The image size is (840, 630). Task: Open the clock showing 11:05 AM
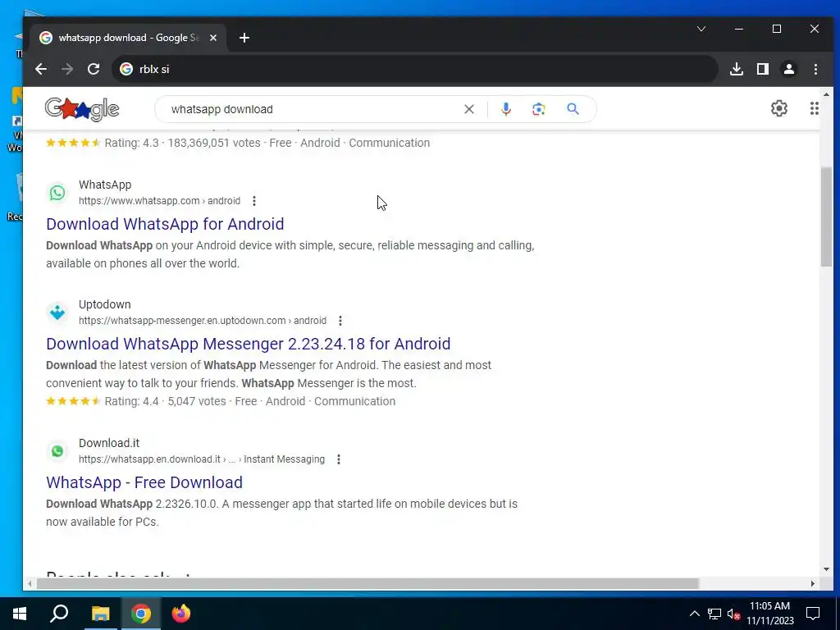(x=769, y=614)
